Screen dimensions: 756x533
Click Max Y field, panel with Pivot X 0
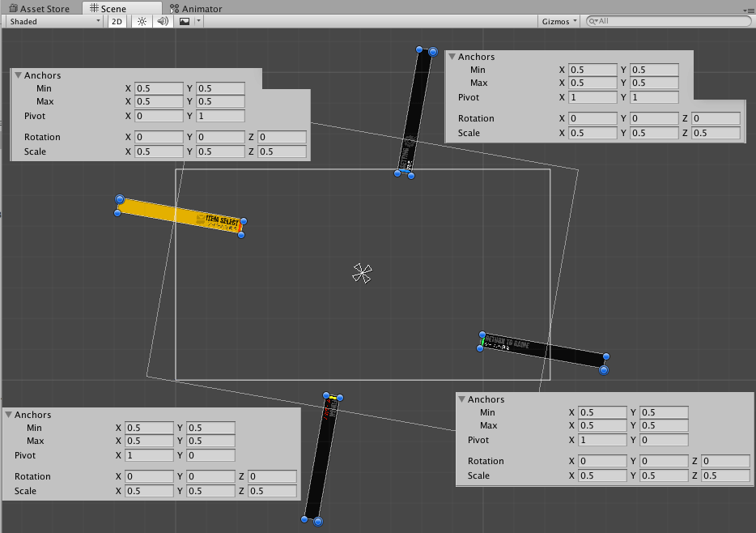click(x=220, y=101)
